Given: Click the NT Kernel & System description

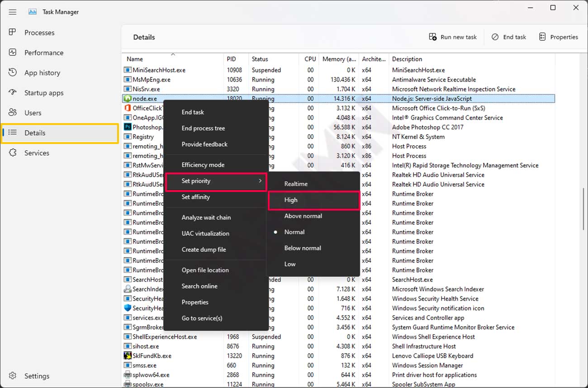Looking at the screenshot, I should coord(418,137).
